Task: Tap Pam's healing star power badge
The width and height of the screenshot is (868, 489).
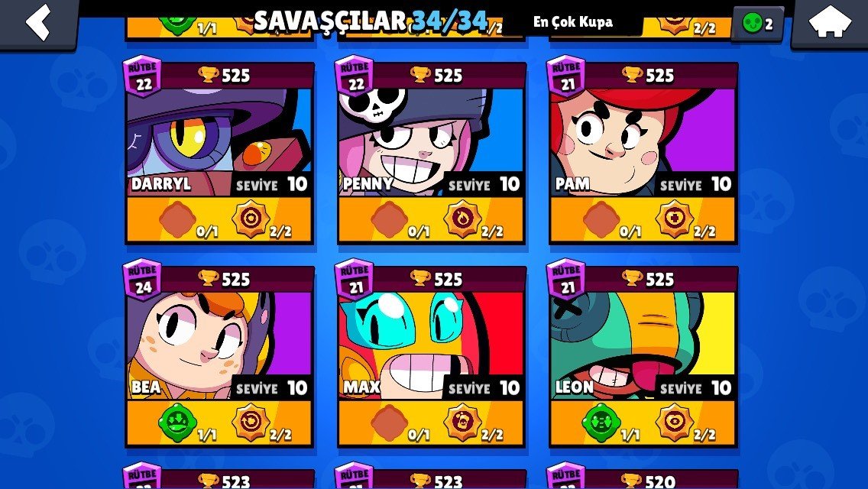Action: tap(674, 219)
